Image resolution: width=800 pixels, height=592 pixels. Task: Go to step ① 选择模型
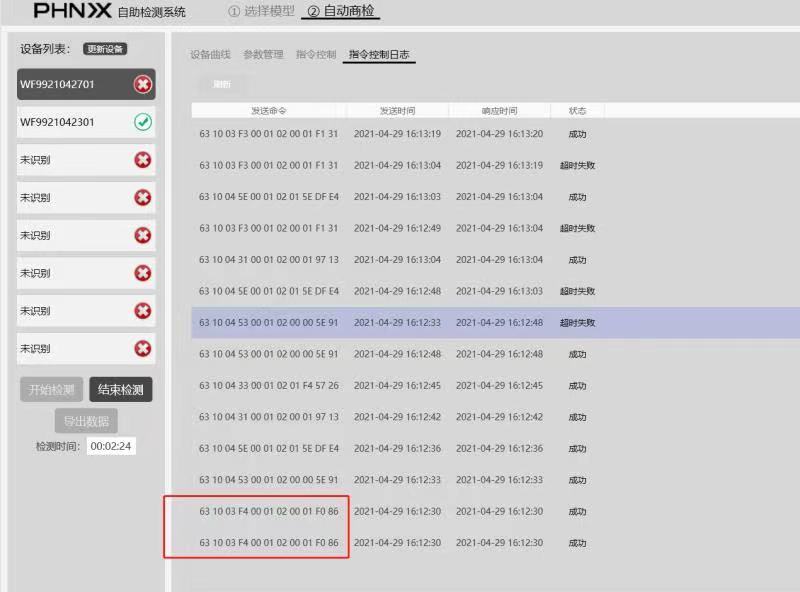tap(261, 12)
